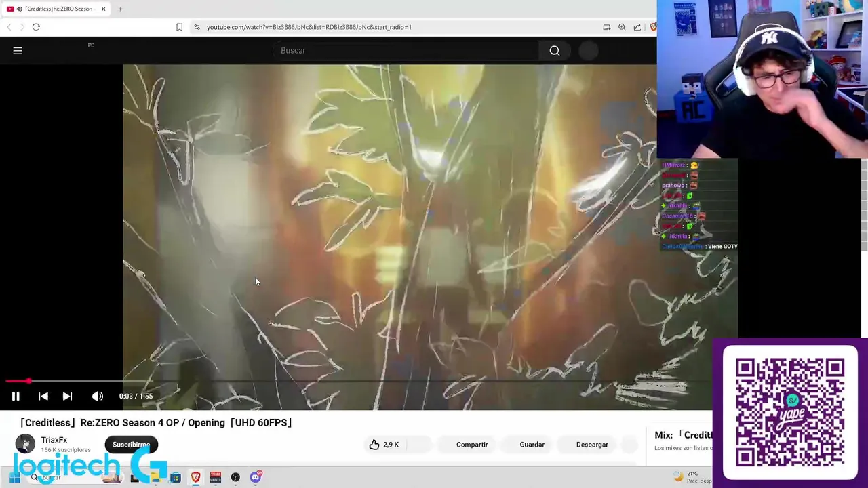Like the video with 2,9 K
Viewport: 868px width, 488px height.
point(384,445)
